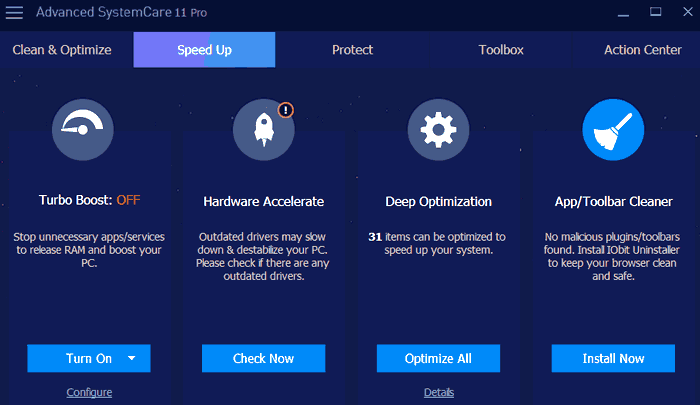Image resolution: width=700 pixels, height=405 pixels.
Task: Expand the Turn On dropdown arrow
Action: [x=131, y=358]
